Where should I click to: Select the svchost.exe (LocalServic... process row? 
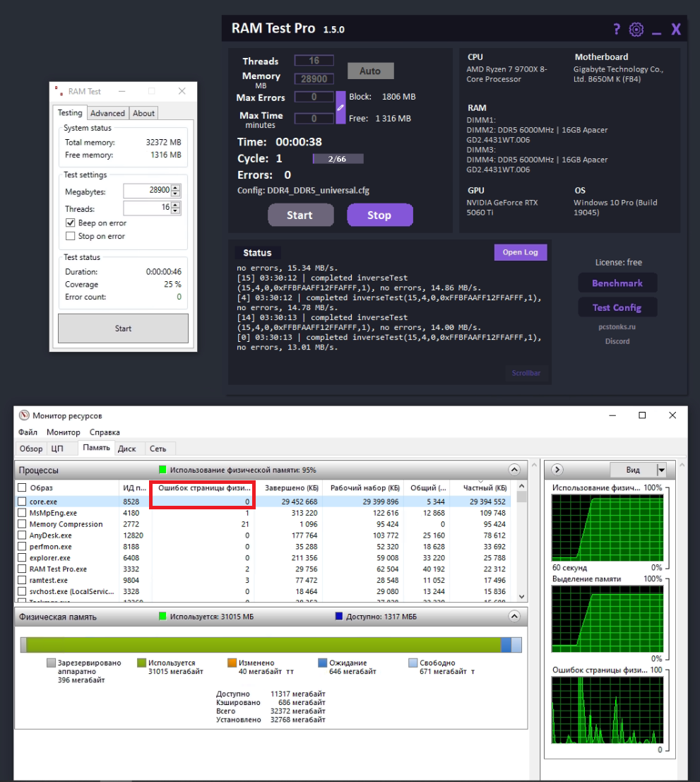coord(264,591)
